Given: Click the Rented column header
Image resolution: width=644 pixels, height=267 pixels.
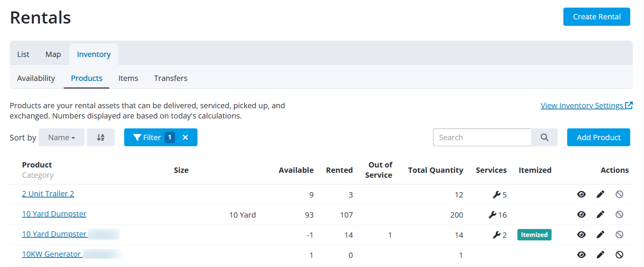Looking at the screenshot, I should [x=339, y=170].
